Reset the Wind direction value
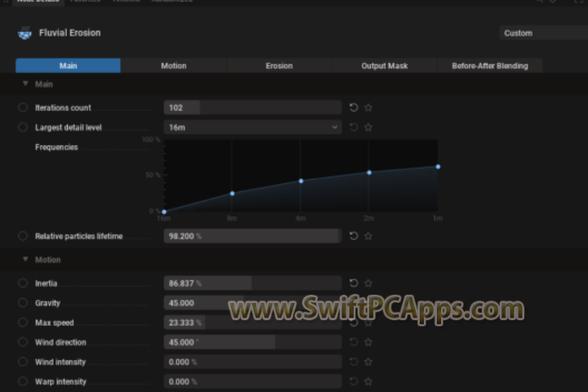Screen dimensions: 588x392 click(x=354, y=342)
